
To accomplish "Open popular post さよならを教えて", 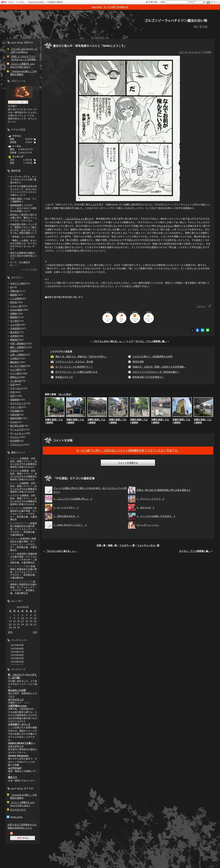I will pos(152,356).
